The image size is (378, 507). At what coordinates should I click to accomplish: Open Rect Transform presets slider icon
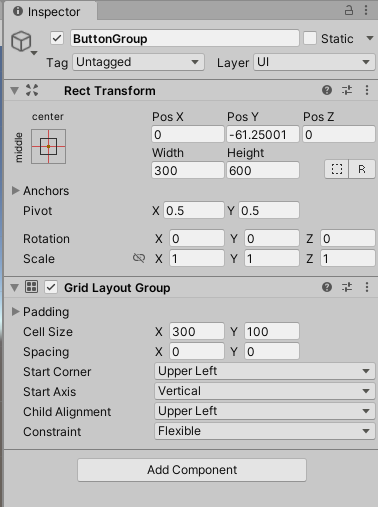(x=347, y=90)
